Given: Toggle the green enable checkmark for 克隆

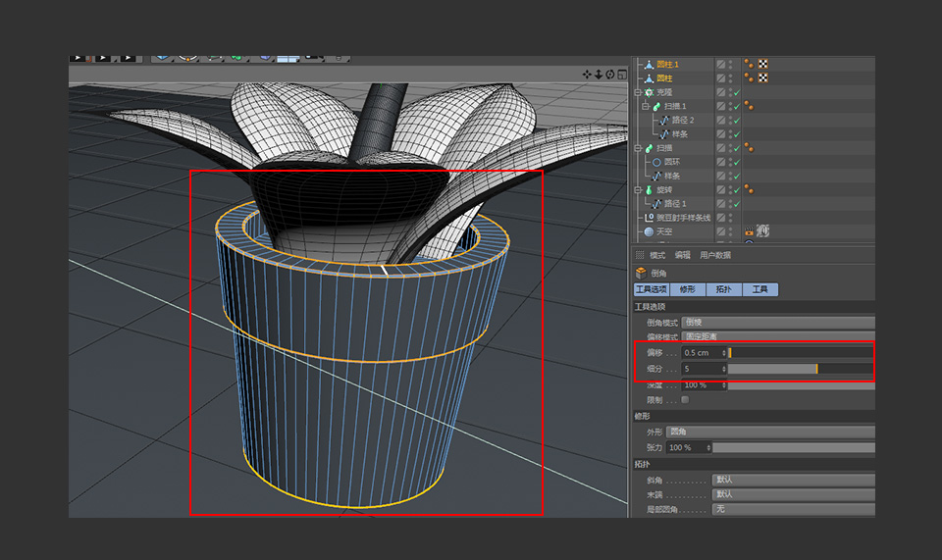Looking at the screenshot, I should [735, 92].
